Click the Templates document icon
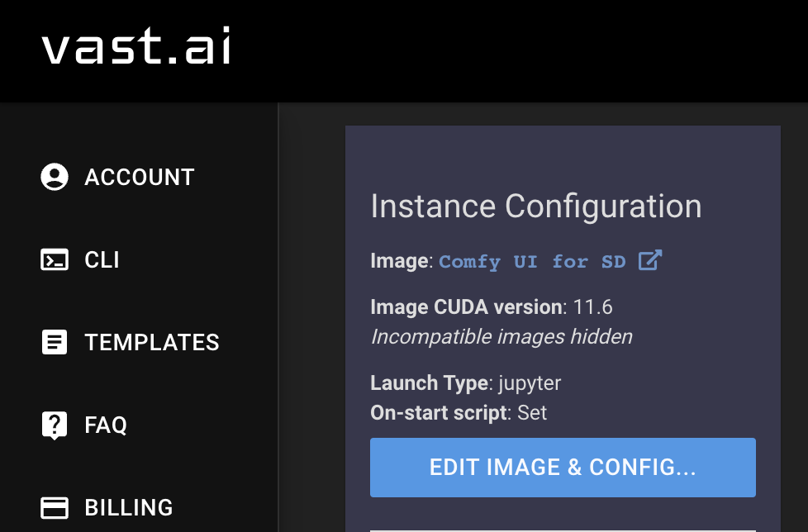Viewport: 808px width, 532px height. (x=54, y=342)
